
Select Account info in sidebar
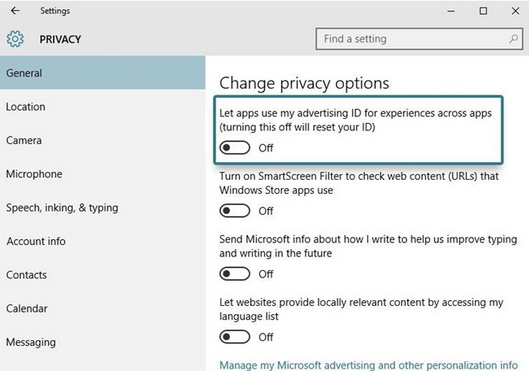click(103, 241)
